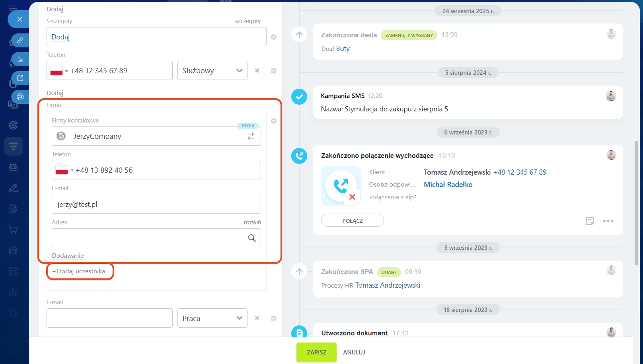The width and height of the screenshot is (643, 364).
Task: Click the ANULUJ button
Action: (x=354, y=352)
